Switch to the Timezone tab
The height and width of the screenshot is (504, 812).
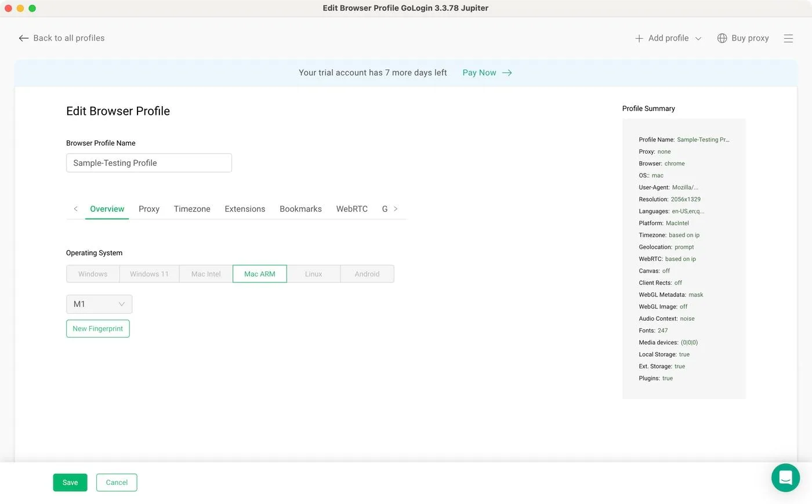(192, 209)
